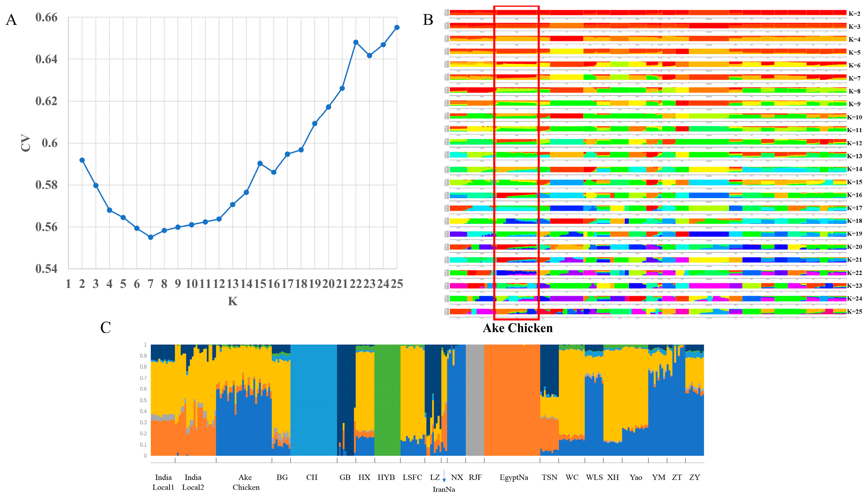Image resolution: width=868 pixels, height=495 pixels.
Task: Click the 0.66 y-axis tick label
Action: tap(46, 17)
